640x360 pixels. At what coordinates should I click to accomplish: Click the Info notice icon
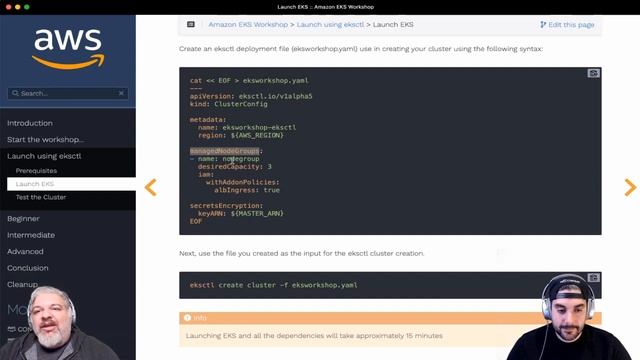tap(187, 318)
